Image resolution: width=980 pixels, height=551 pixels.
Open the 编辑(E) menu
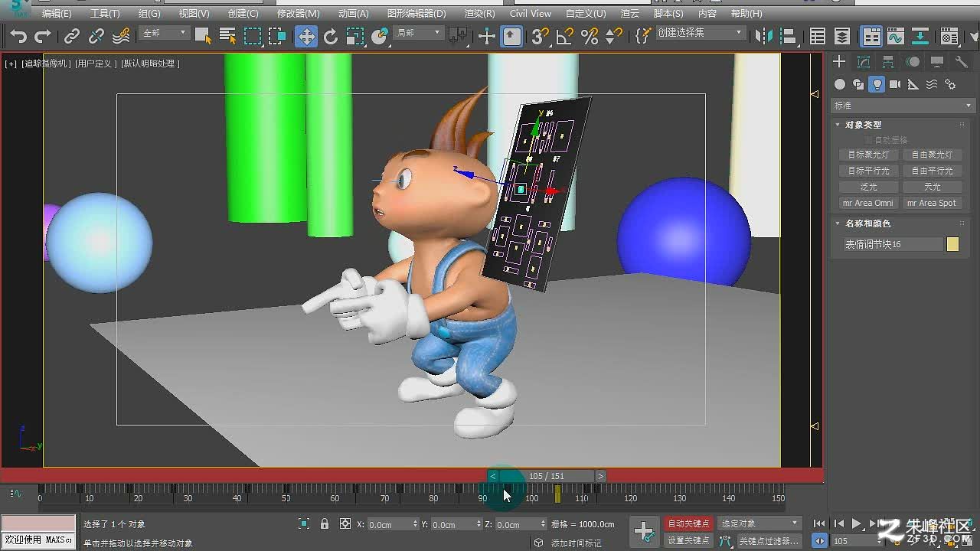point(57,14)
